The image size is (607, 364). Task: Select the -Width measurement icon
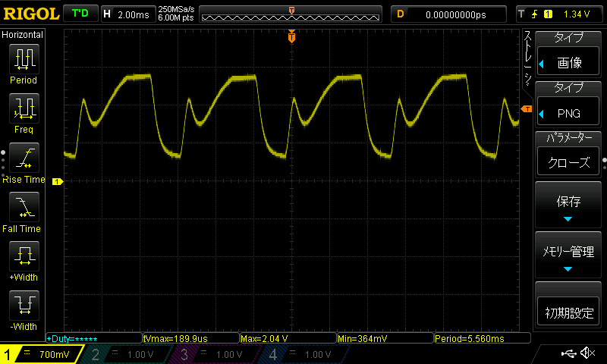coord(23,305)
